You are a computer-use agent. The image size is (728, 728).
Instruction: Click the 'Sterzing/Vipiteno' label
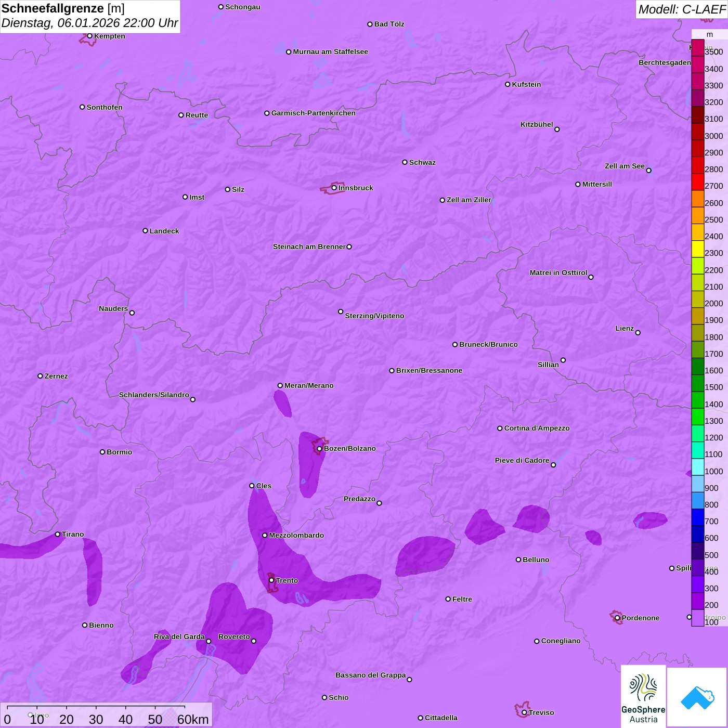pos(374,316)
